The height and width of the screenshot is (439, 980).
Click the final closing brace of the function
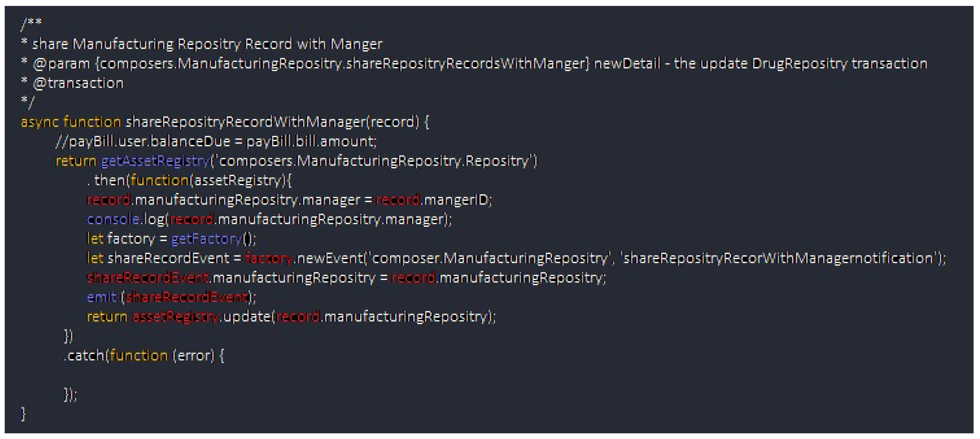24,414
